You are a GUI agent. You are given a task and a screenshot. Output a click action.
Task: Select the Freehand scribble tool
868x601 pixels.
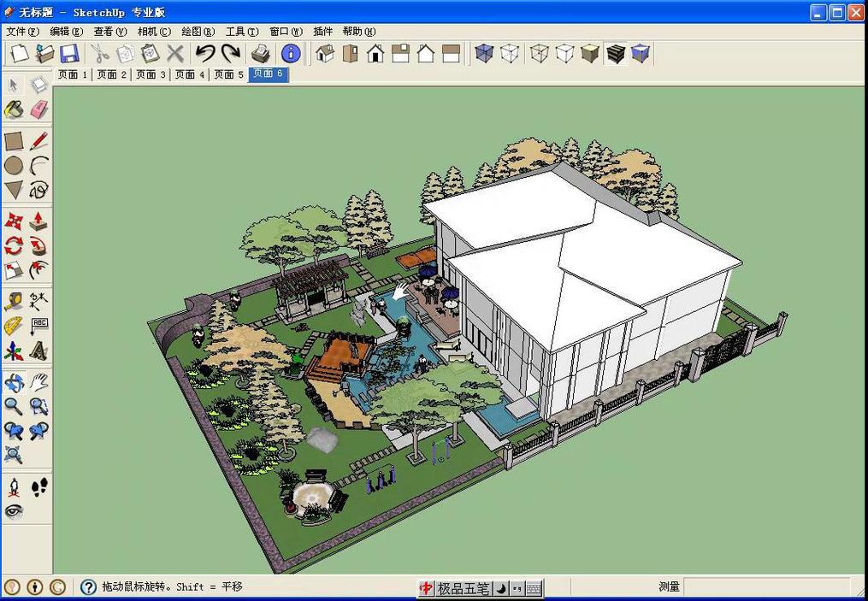click(38, 190)
